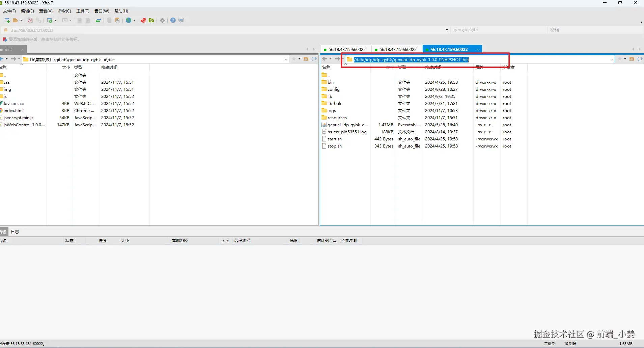Click the green-blue synchronize arrows icon

coord(99,20)
